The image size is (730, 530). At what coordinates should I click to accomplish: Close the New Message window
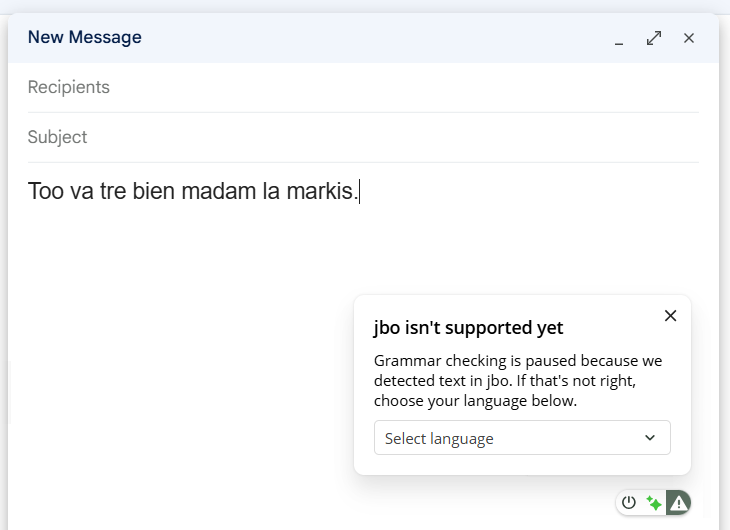[x=689, y=38]
